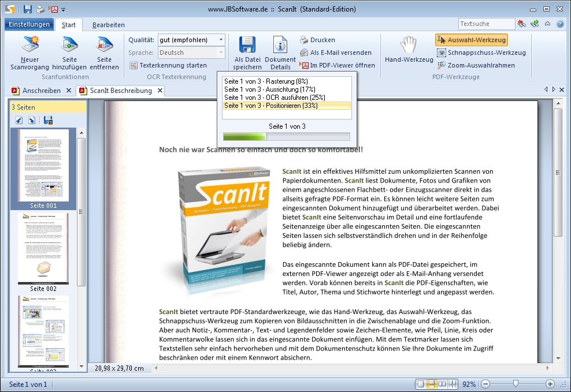Viewport: 571px width, 392px height.
Task: Click the search previous icon next to Textsuche
Action: pos(522,24)
